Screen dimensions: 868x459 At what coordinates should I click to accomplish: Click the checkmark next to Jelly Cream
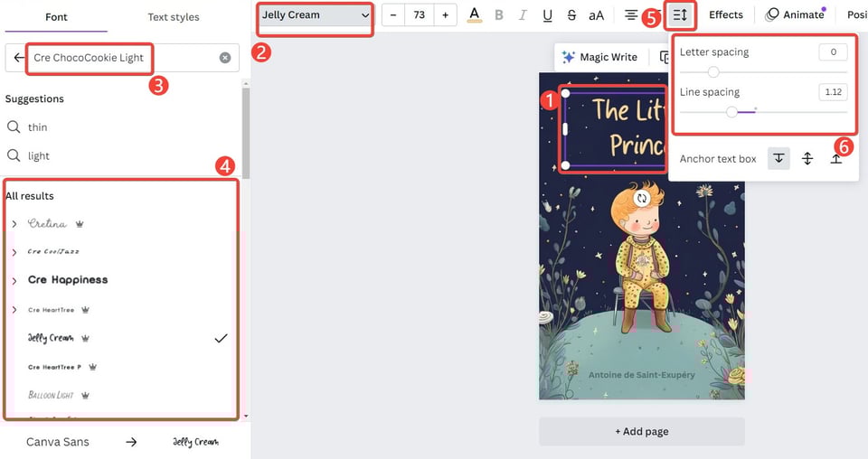(x=221, y=338)
